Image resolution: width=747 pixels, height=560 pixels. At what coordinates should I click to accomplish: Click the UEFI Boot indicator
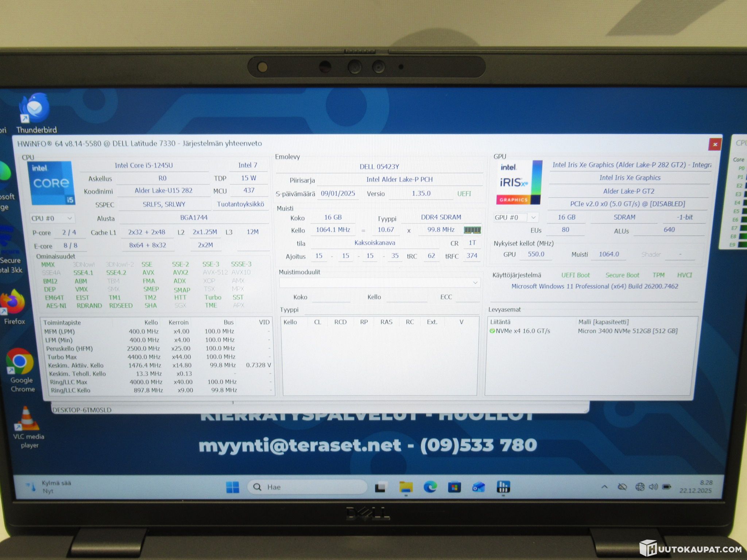tap(576, 275)
